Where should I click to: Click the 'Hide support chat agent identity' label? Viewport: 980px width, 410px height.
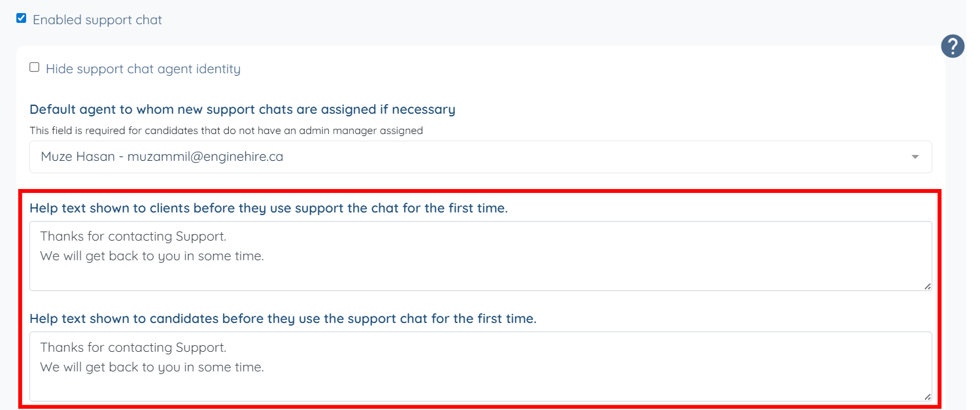click(x=143, y=69)
